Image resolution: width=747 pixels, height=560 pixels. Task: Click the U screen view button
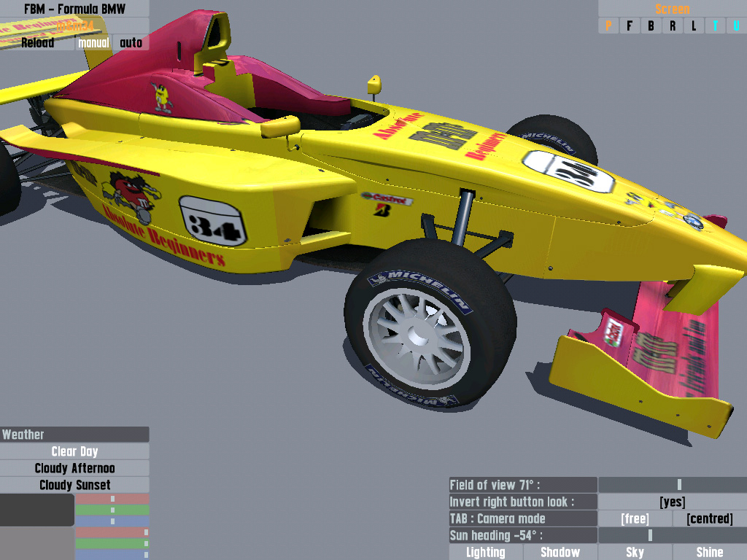click(737, 26)
